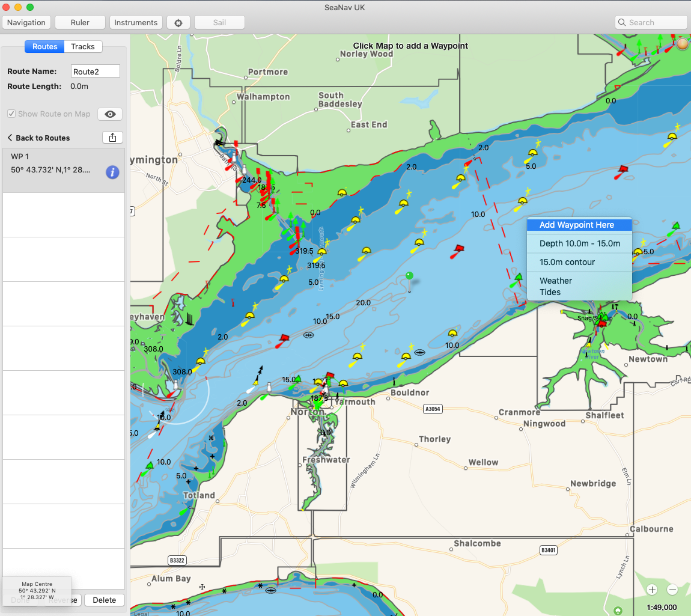Click the Walhampton place label

264,97
